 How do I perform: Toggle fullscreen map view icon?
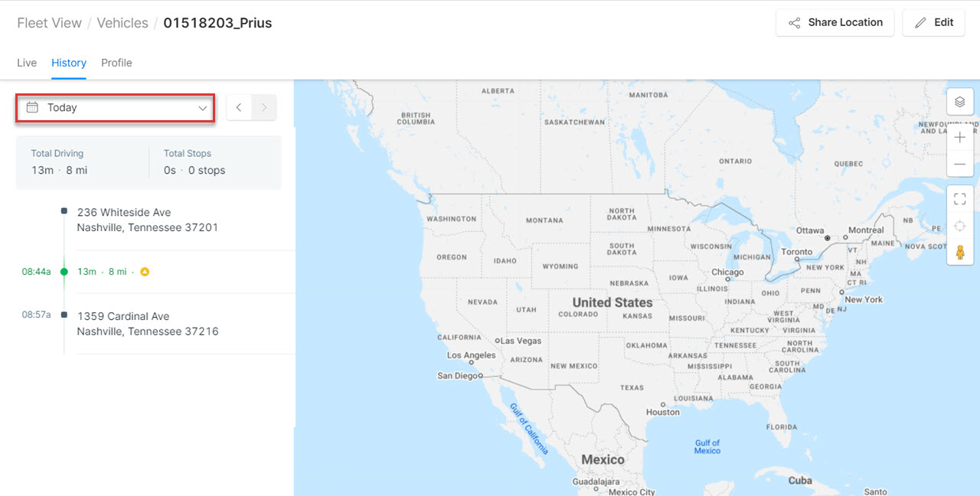coord(960,199)
